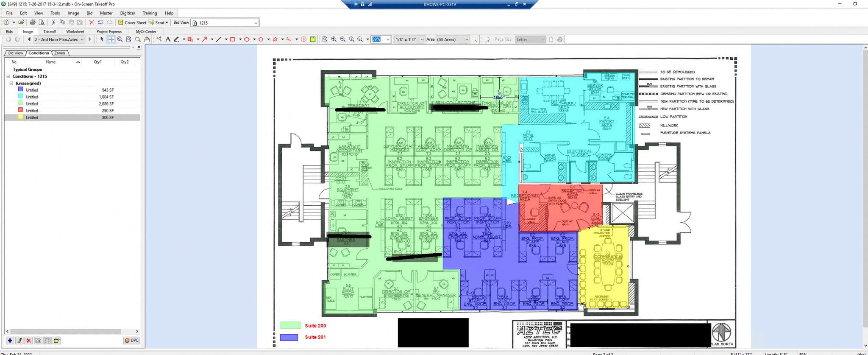Pick the red rectangle annotation tool
868x355 pixels.
(233, 39)
